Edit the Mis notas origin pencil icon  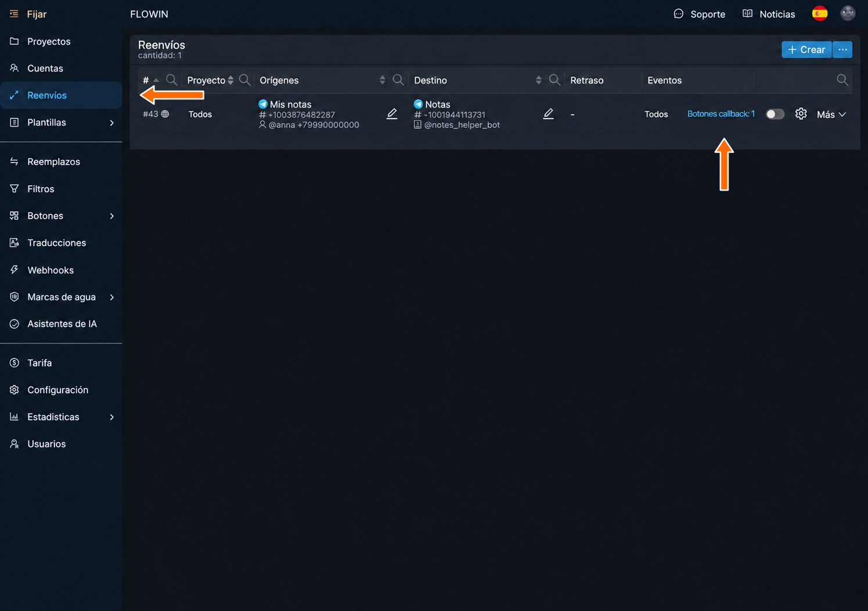(392, 114)
